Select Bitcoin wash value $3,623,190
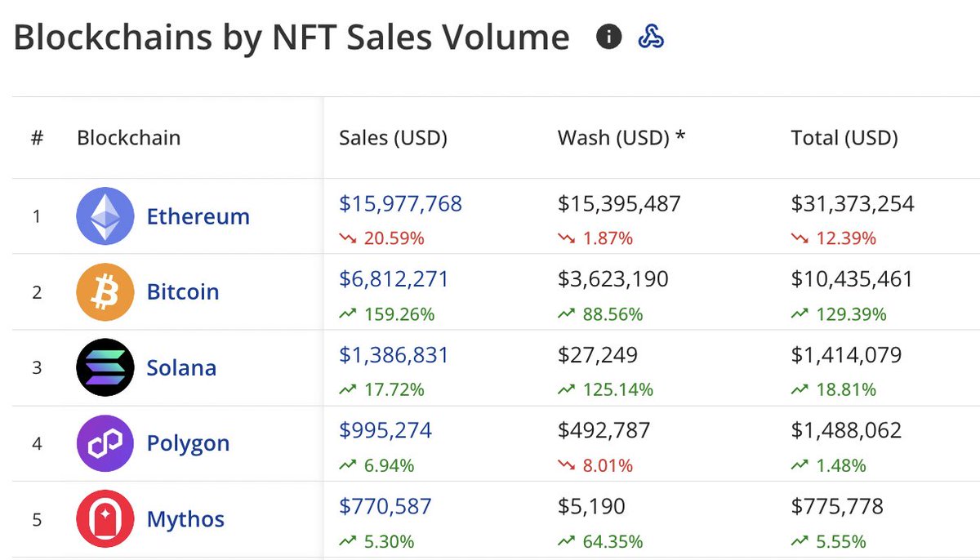The height and width of the screenshot is (560, 980). coord(613,279)
